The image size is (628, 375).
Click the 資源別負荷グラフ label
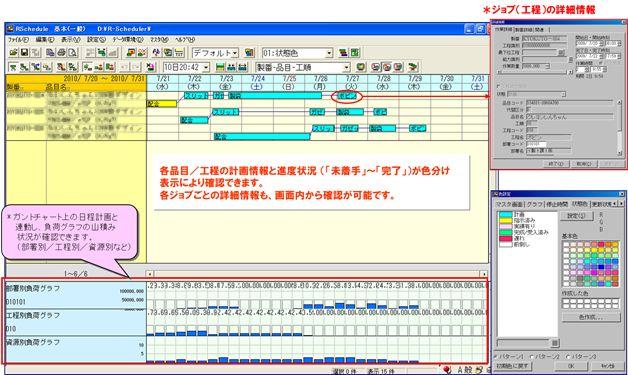click(x=34, y=342)
